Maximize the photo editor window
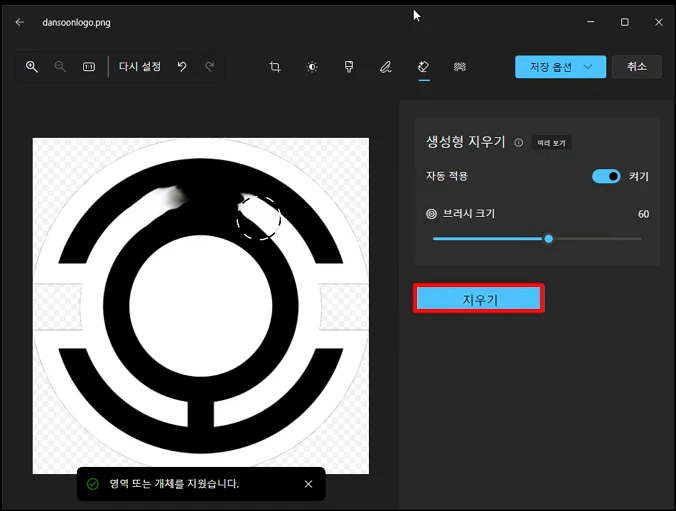This screenshot has width=676, height=511. click(624, 22)
